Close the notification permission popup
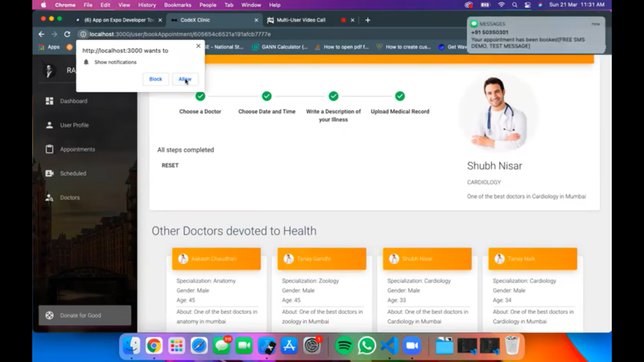This screenshot has width=644, height=362. 198,46
